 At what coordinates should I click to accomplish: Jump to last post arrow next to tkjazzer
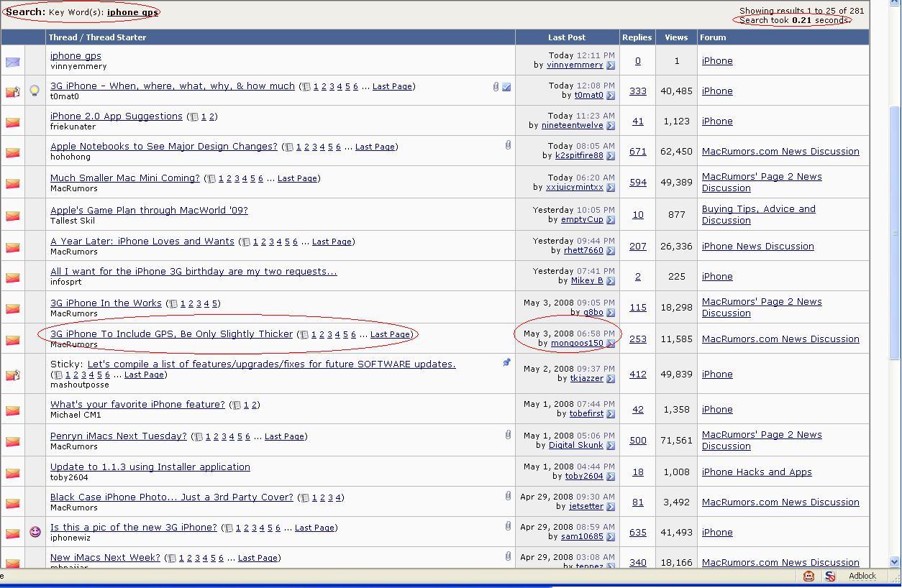tap(611, 379)
